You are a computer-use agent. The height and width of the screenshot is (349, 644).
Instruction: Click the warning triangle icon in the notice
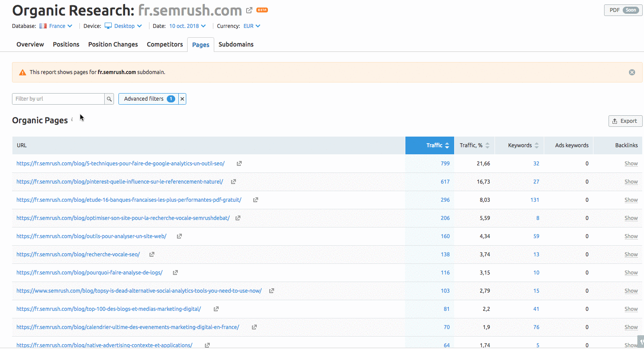[23, 72]
